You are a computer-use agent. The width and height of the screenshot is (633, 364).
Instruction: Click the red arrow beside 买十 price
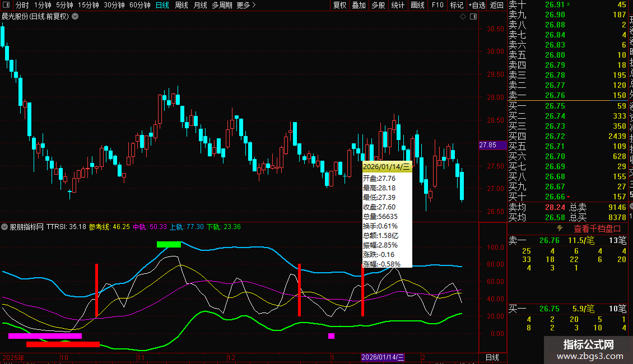pyautogui.click(x=568, y=197)
